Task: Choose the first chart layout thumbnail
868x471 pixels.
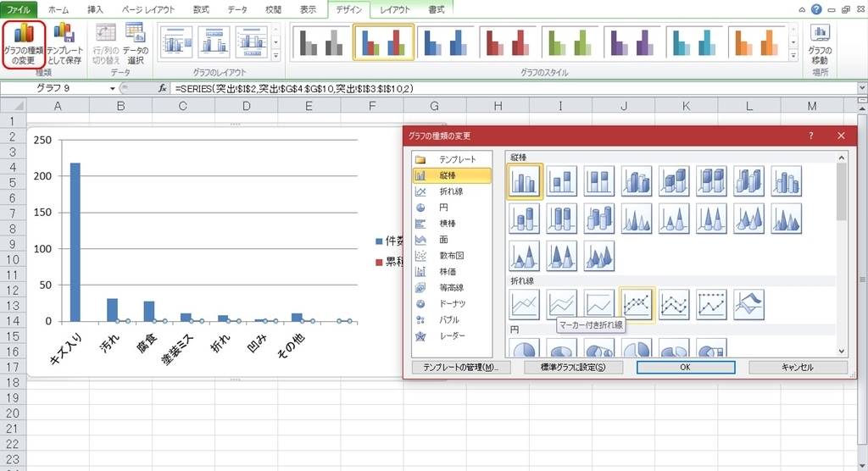Action: coord(176,42)
